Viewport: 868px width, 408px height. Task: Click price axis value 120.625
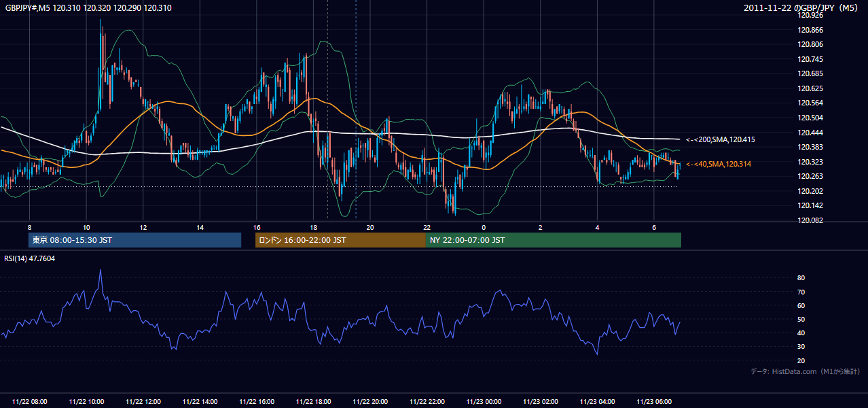click(810, 88)
